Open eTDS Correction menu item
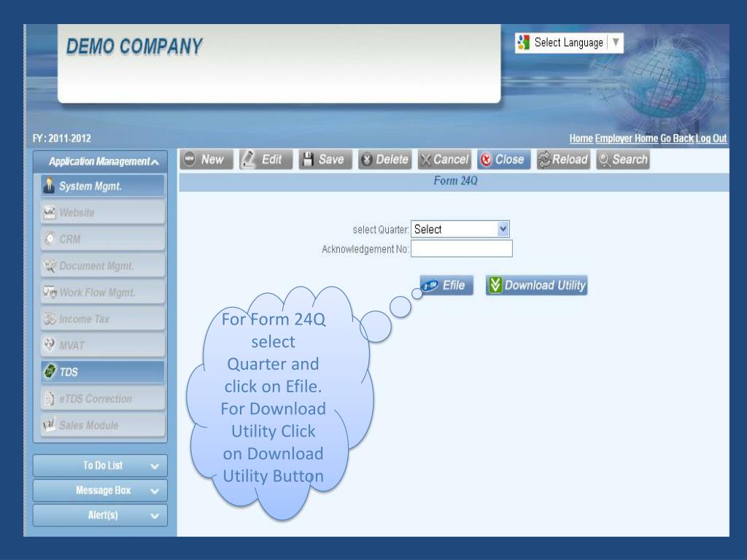 (103, 399)
